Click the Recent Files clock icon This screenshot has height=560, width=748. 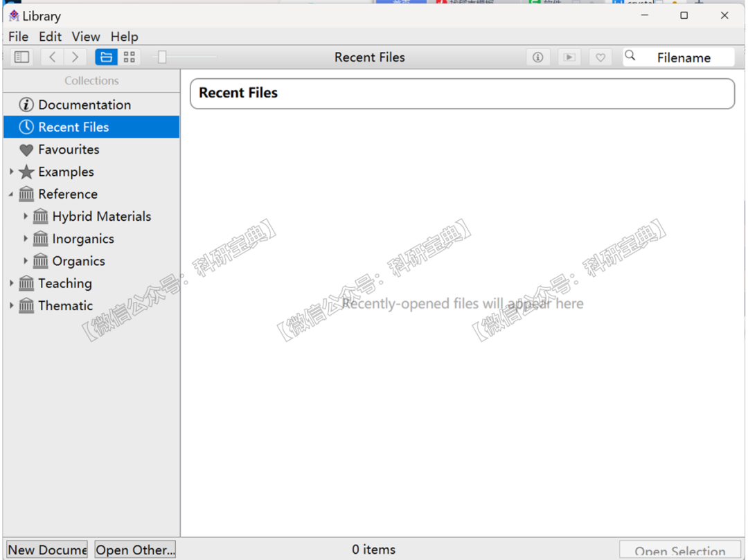coord(26,127)
